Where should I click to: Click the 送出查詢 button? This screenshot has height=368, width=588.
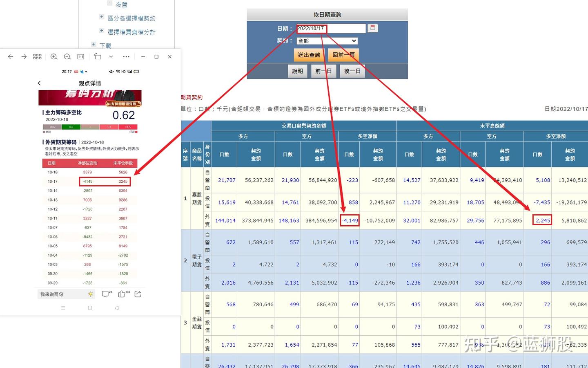(x=309, y=54)
